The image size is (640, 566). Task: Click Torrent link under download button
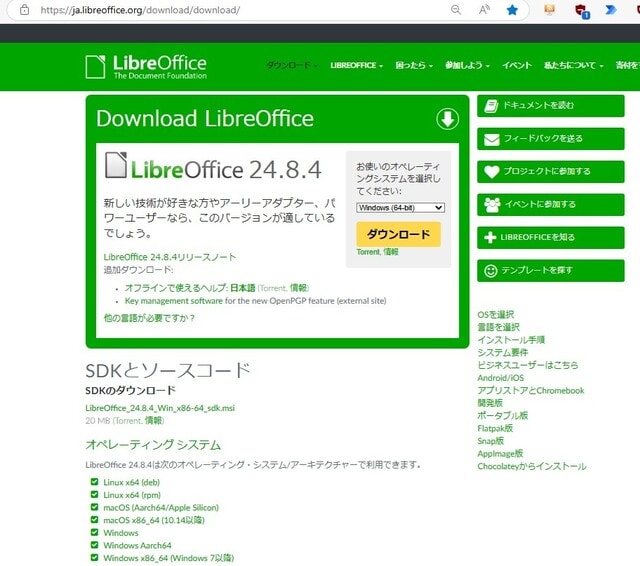click(x=368, y=252)
